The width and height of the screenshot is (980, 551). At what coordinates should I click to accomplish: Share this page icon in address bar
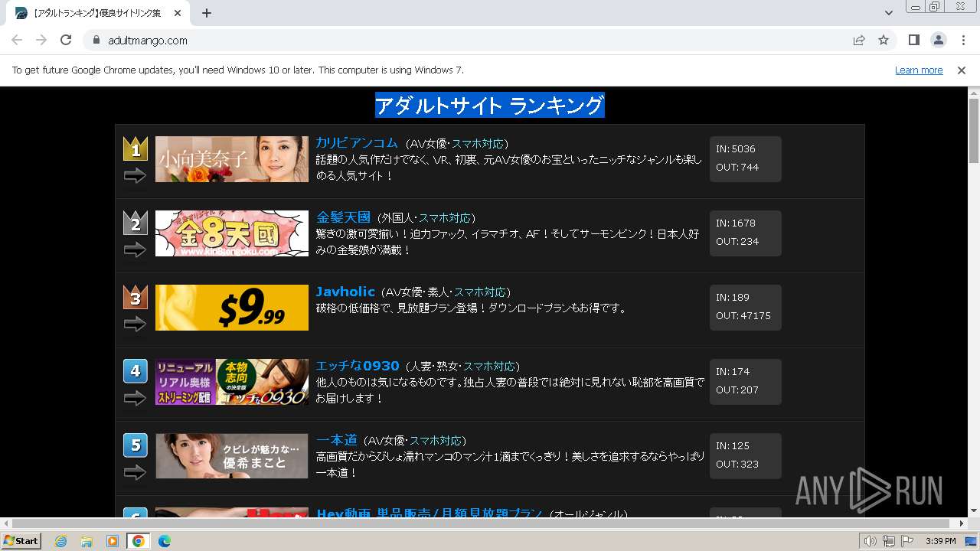(859, 40)
